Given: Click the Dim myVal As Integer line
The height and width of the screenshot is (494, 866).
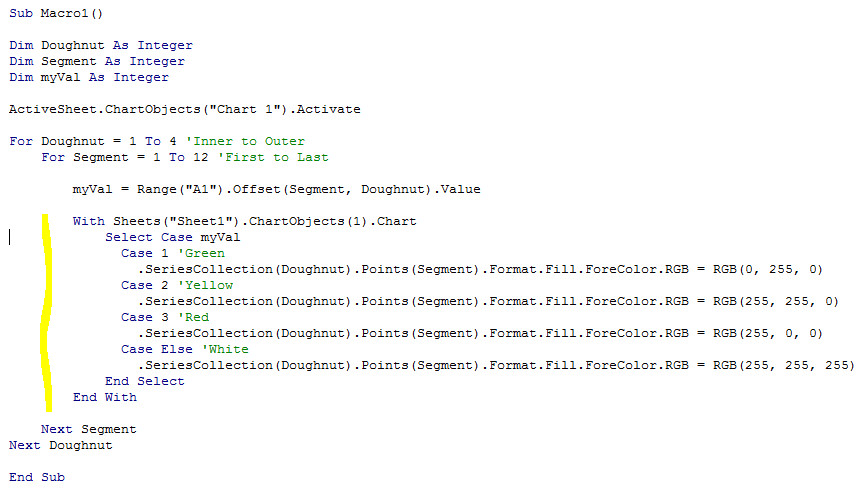Looking at the screenshot, I should pos(89,77).
